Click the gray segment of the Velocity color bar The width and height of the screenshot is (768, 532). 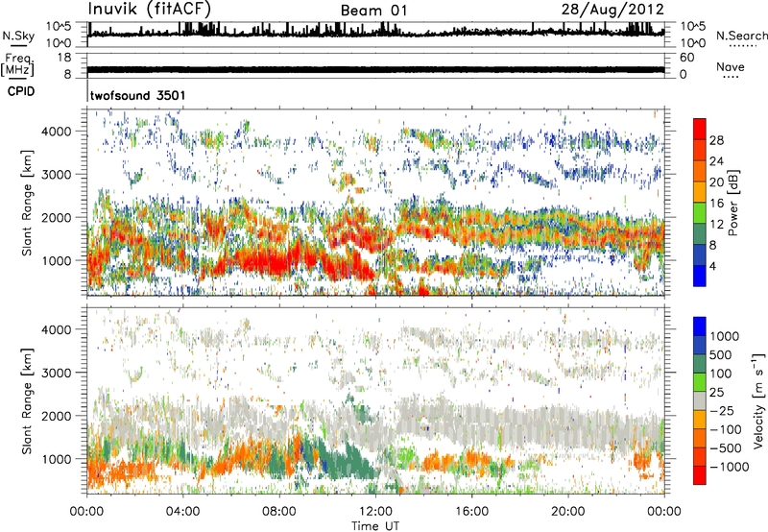[700, 400]
